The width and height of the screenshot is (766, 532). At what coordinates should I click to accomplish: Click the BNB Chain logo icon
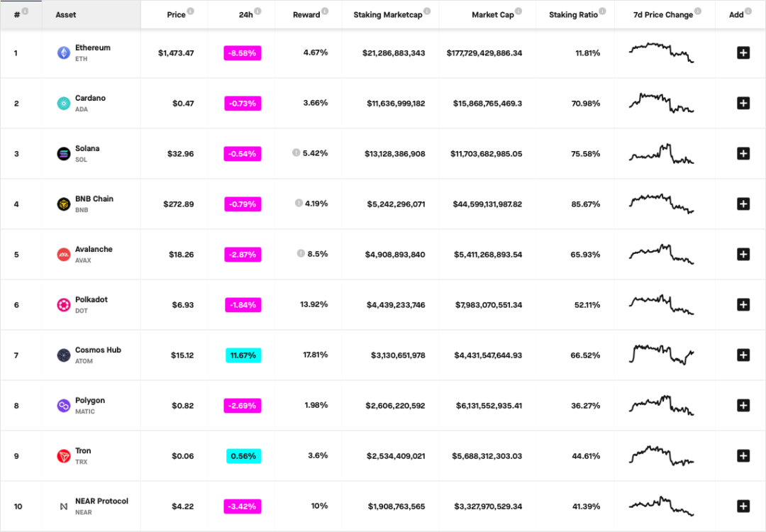point(64,204)
